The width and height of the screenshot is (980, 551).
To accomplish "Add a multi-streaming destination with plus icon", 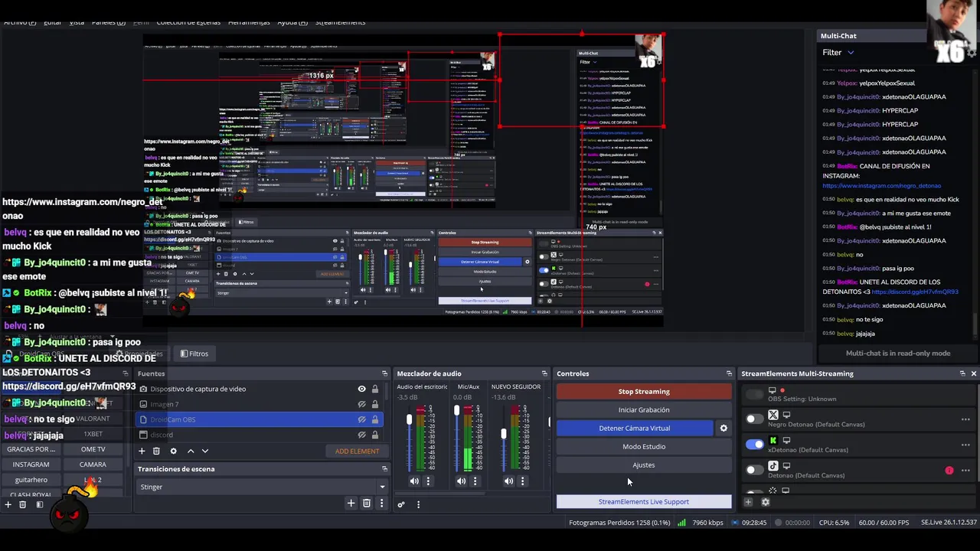I will (748, 502).
